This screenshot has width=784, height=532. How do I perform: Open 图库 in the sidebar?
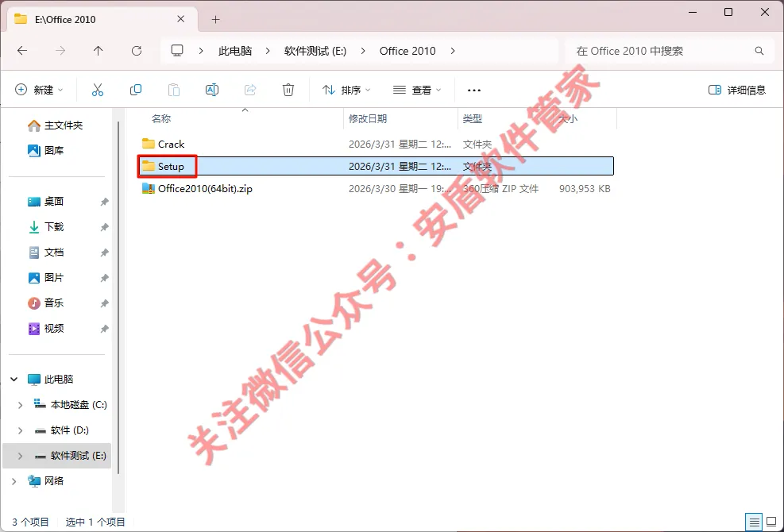click(46, 151)
